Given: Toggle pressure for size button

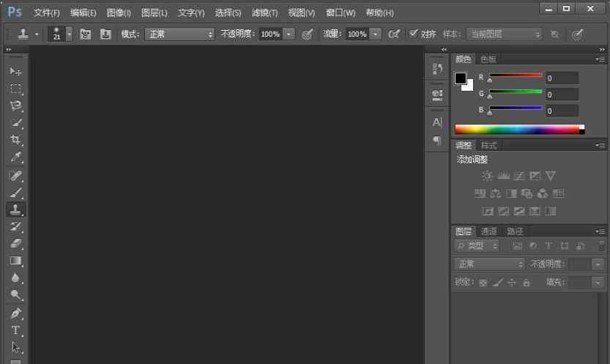Looking at the screenshot, I should click(x=578, y=34).
